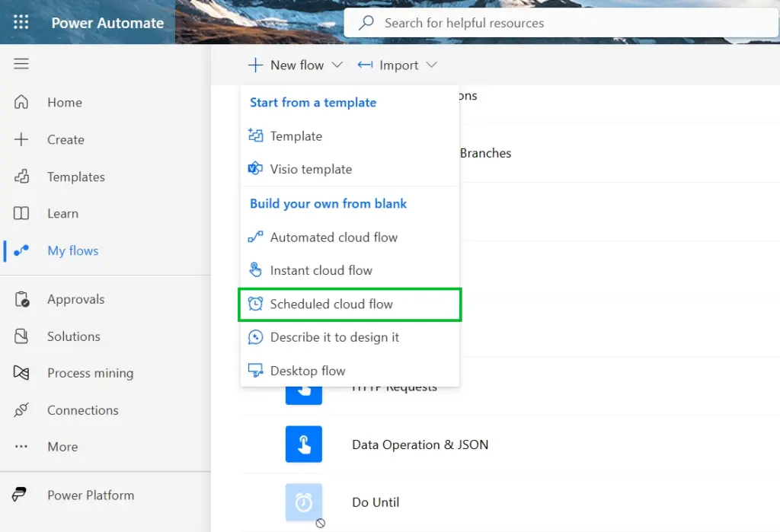
Task: Click the Approvals clipboard icon
Action: (x=21, y=299)
